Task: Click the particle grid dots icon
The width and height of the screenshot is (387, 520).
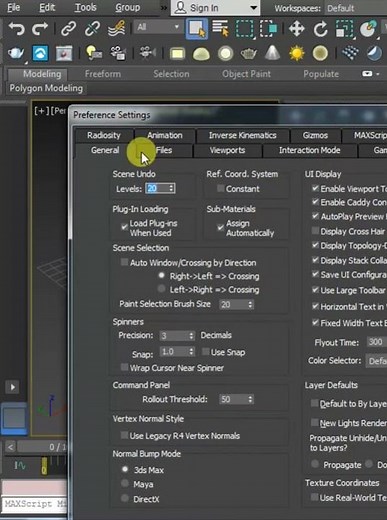Action: point(350,53)
